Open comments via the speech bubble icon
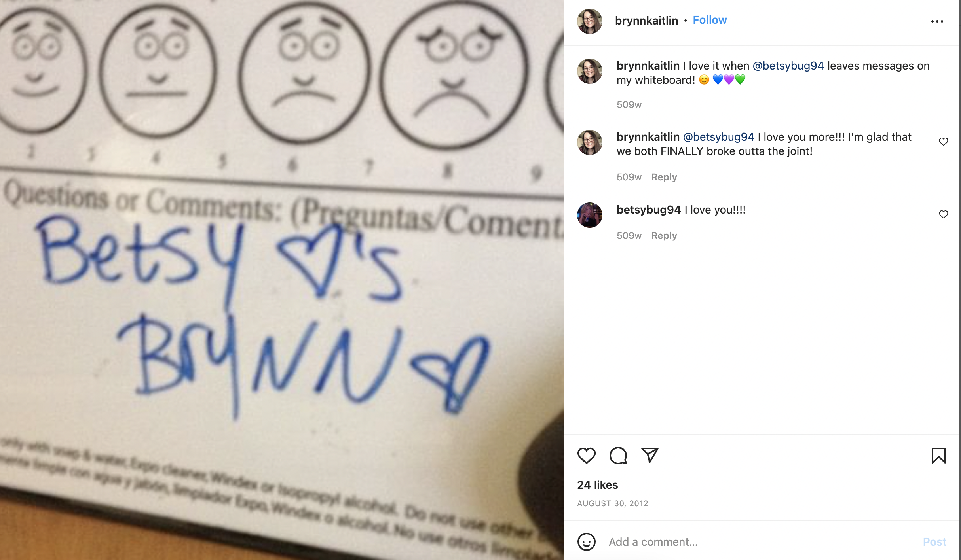961x560 pixels. tap(618, 456)
